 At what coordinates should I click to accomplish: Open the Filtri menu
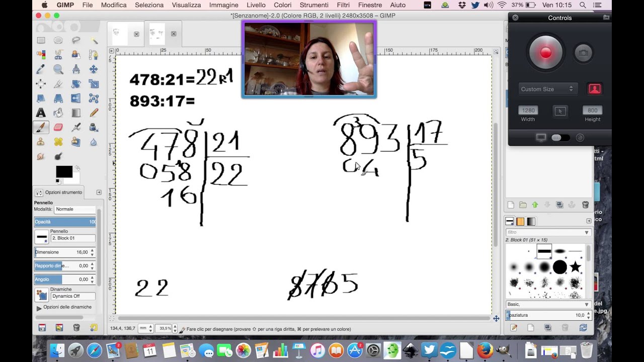pos(343,5)
